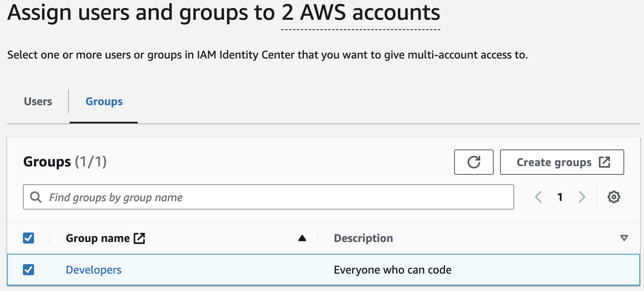Click external link icon in Create groups
Screen dimensions: 644x291
[604, 162]
